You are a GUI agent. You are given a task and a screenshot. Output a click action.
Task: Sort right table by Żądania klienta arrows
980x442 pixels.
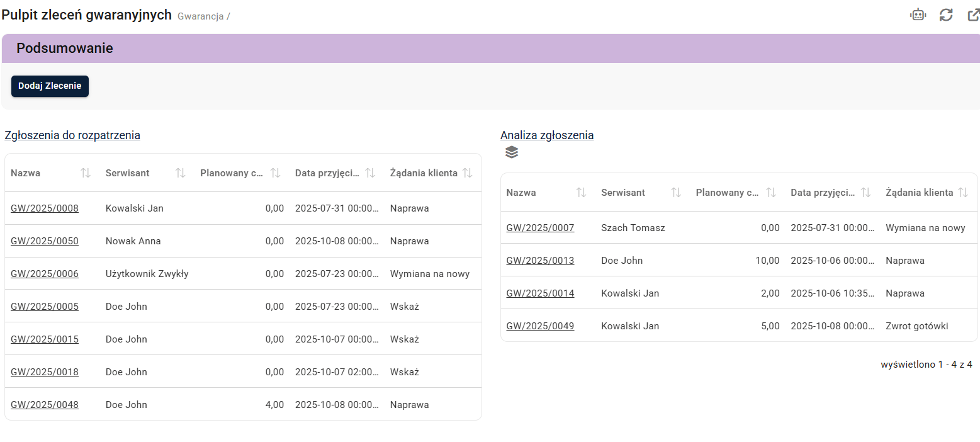coord(963,193)
